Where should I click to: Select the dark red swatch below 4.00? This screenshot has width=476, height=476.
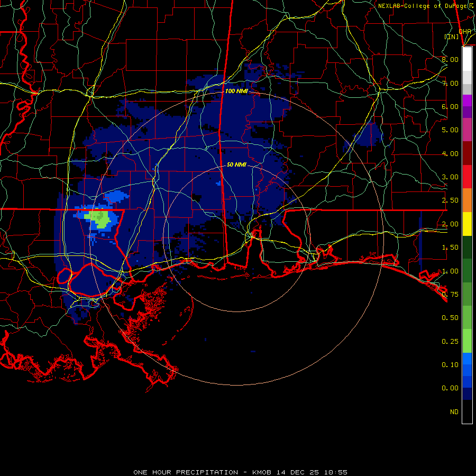click(x=467, y=153)
